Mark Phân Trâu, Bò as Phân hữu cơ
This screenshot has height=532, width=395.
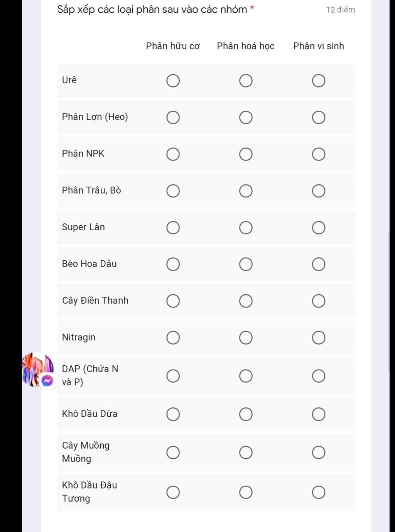coord(173,191)
